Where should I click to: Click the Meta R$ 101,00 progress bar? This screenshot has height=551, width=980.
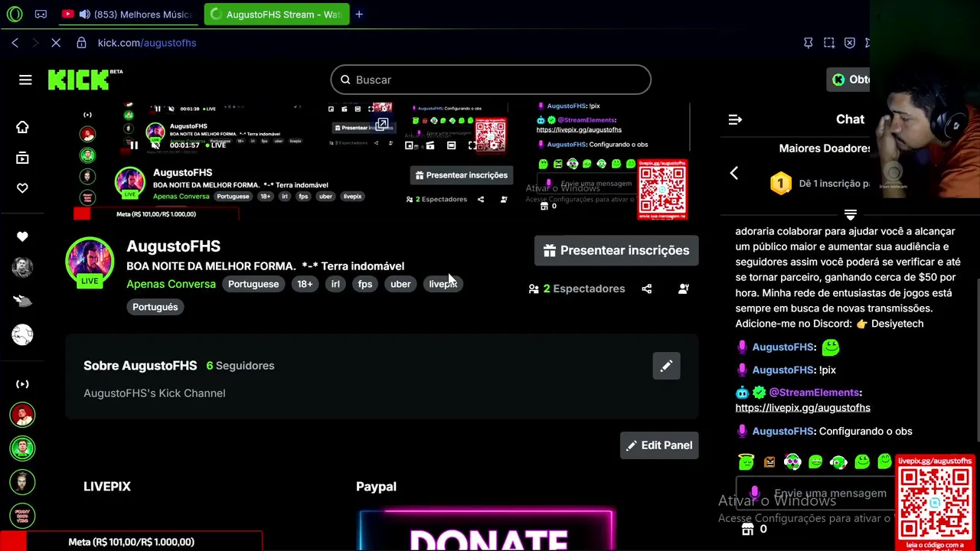pos(131,542)
